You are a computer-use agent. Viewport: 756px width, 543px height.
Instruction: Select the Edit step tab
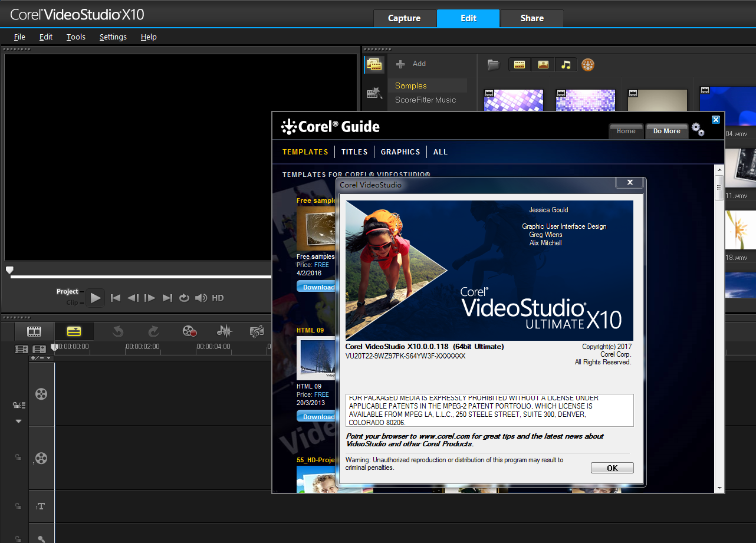click(x=468, y=18)
